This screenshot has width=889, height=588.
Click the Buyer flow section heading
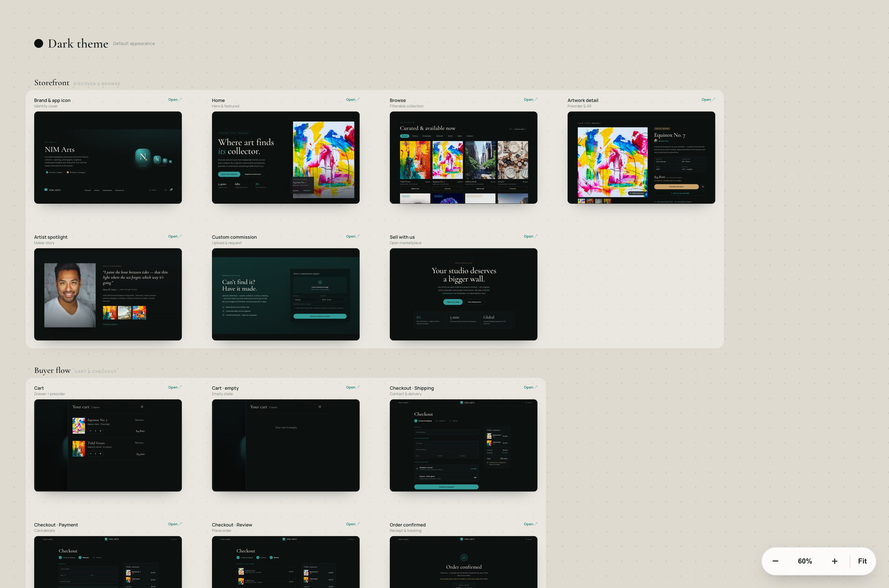pyautogui.click(x=52, y=371)
